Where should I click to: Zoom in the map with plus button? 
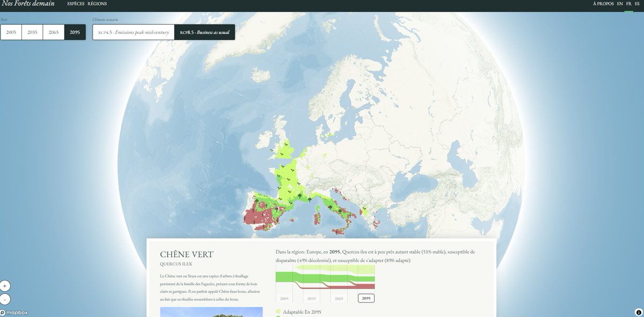[x=5, y=286]
